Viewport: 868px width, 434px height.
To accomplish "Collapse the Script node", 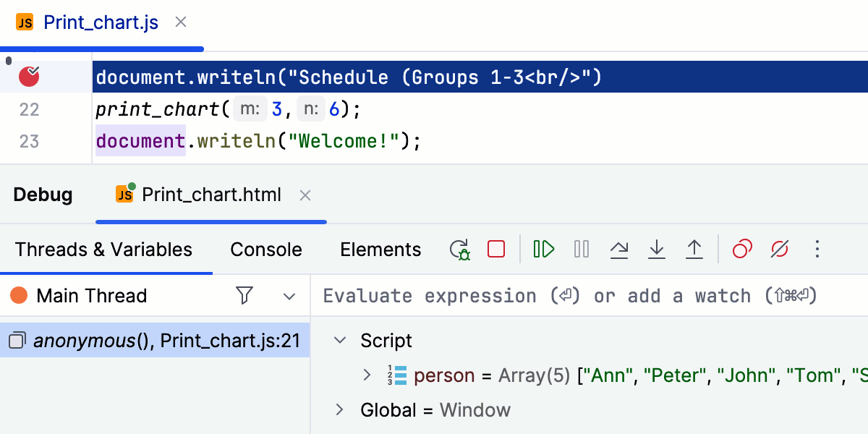I will [x=339, y=340].
